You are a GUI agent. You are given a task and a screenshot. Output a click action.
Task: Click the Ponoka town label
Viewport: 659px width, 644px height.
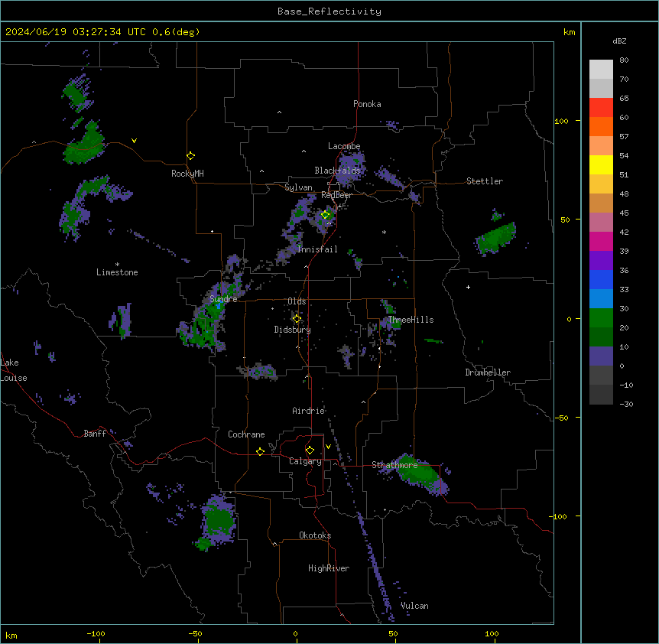[367, 104]
